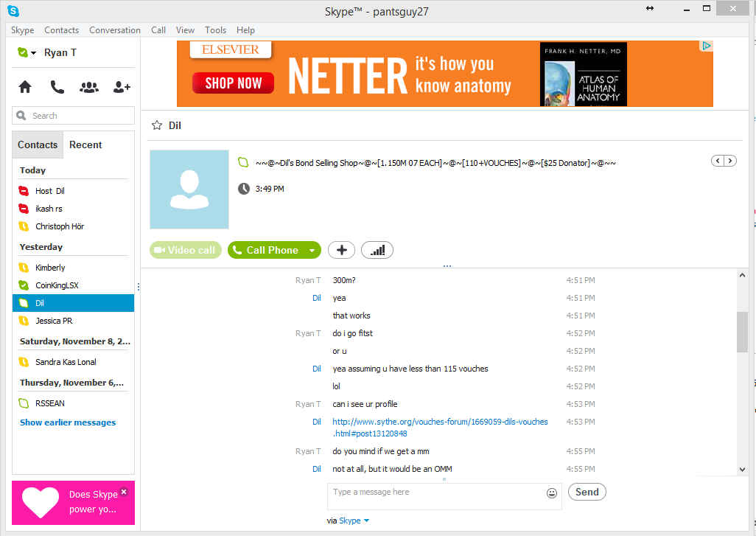Open the sythe.org vouches forum link
The width and height of the screenshot is (756, 536).
(x=440, y=428)
